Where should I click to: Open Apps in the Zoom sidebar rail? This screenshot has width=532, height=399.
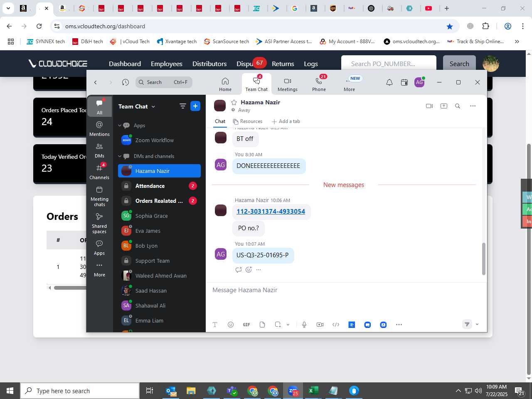click(99, 247)
